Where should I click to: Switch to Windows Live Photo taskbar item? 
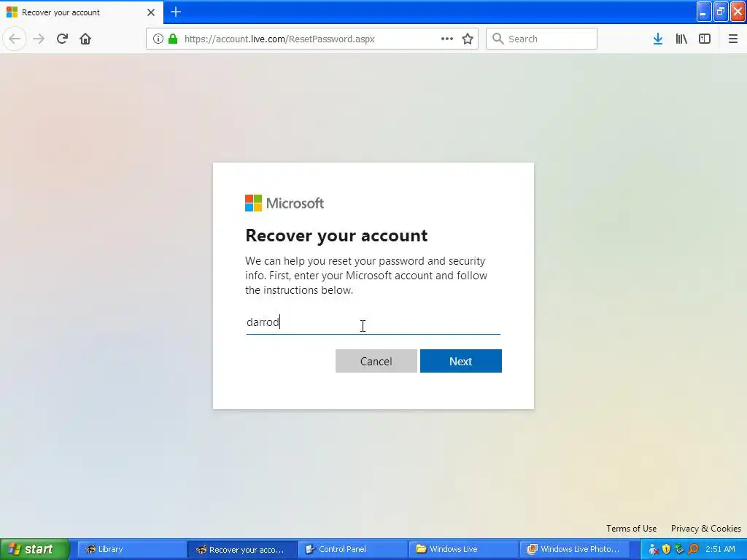coord(575,549)
